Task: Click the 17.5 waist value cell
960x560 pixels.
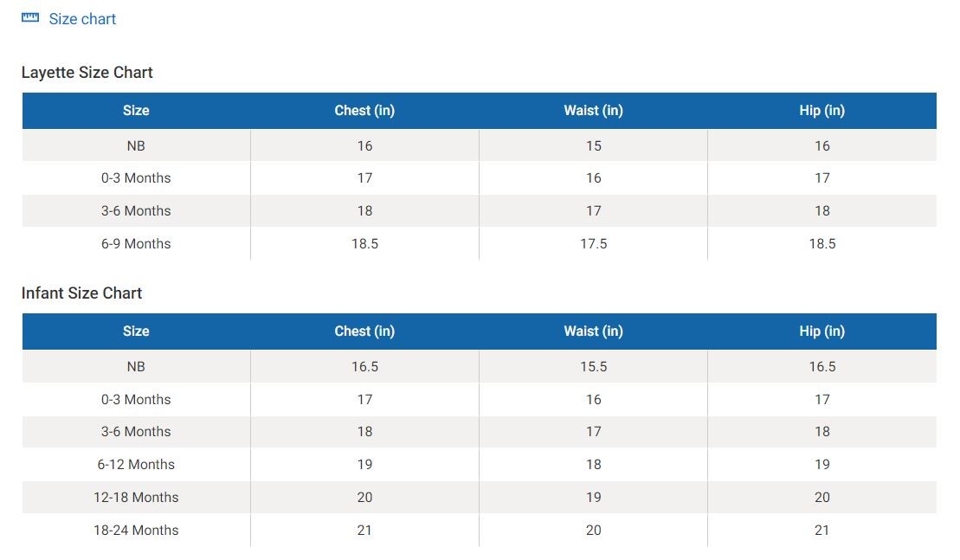Action: click(593, 244)
